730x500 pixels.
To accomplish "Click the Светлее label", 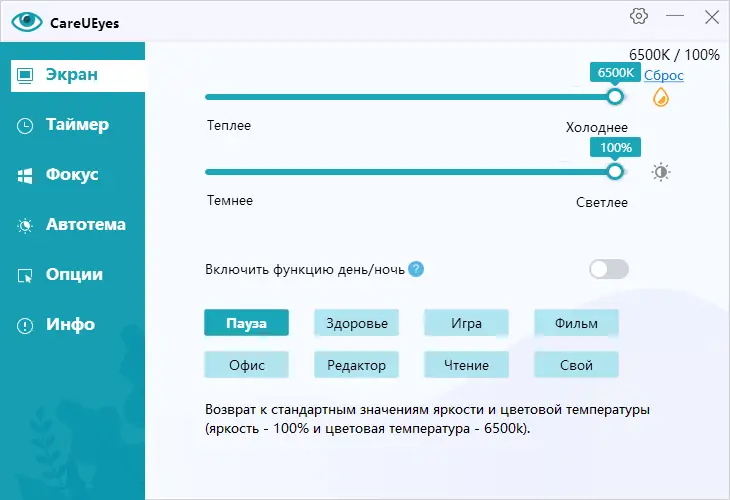I will [602, 202].
